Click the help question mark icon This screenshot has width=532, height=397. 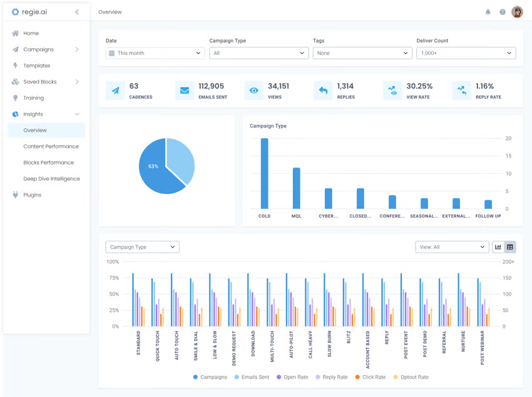[x=503, y=12]
